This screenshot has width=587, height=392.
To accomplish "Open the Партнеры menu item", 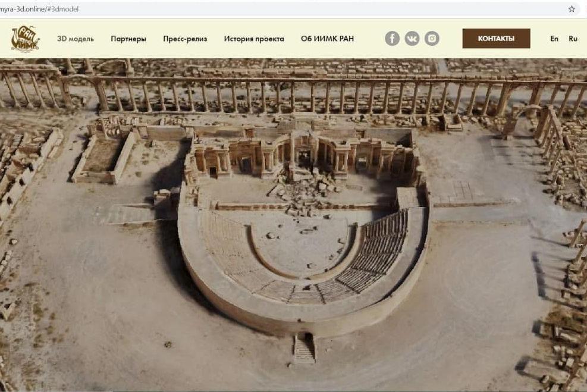I will tap(128, 39).
